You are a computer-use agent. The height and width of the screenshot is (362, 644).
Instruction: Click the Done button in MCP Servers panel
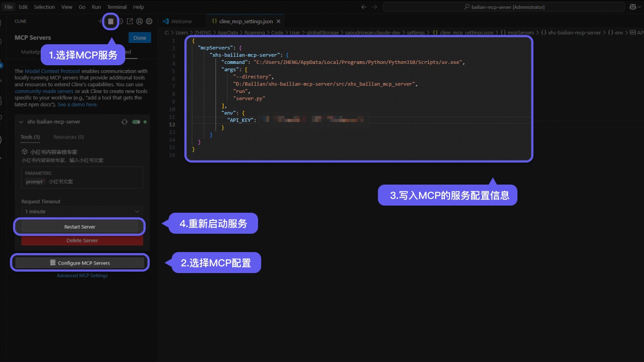(x=139, y=38)
